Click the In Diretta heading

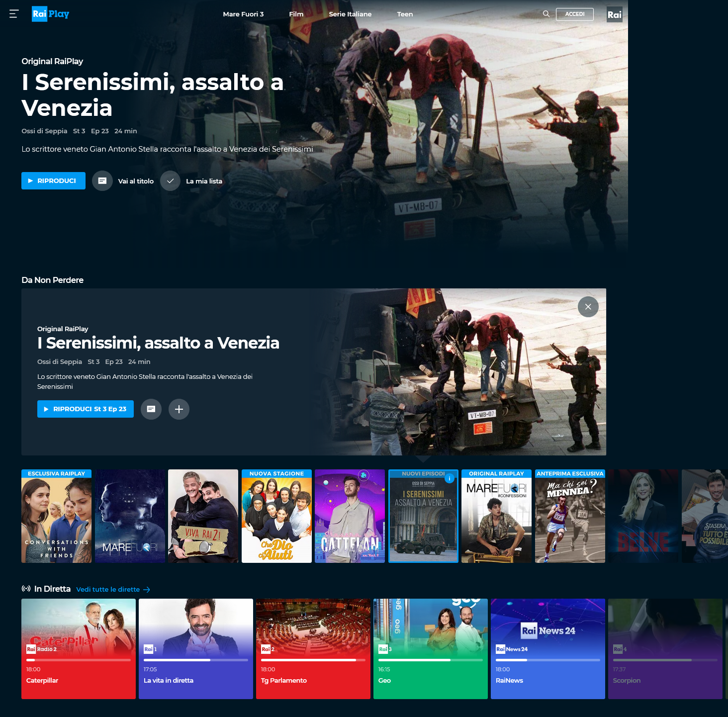pyautogui.click(x=52, y=589)
